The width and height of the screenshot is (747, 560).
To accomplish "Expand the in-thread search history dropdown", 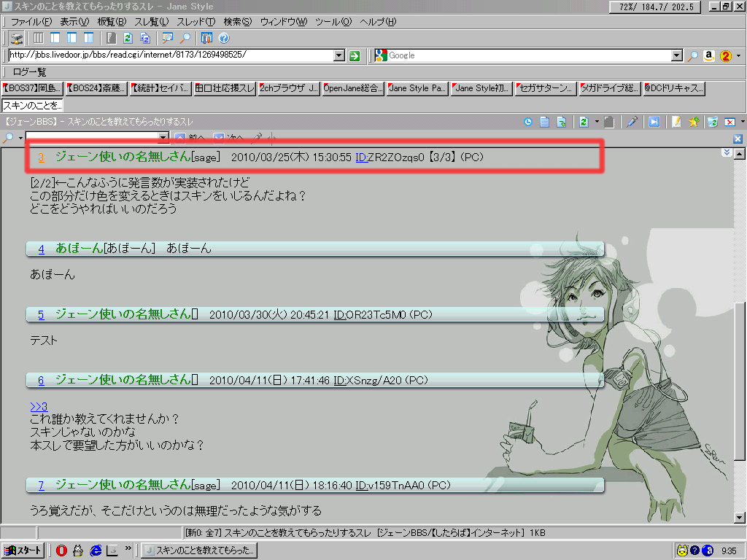I will (x=163, y=138).
